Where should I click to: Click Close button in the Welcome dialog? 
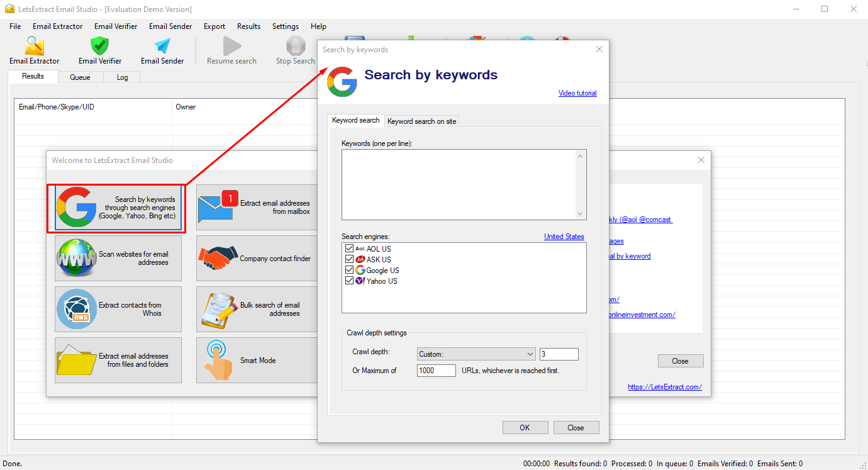tap(680, 361)
